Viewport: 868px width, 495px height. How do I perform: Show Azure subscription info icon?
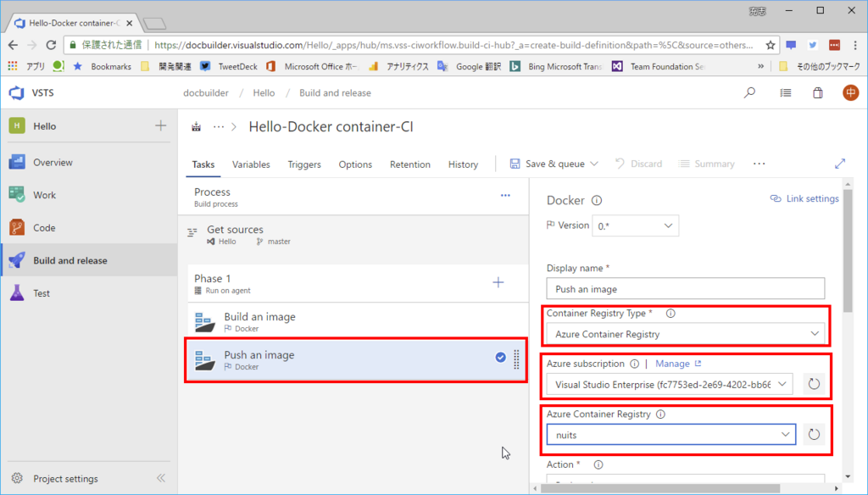click(634, 364)
